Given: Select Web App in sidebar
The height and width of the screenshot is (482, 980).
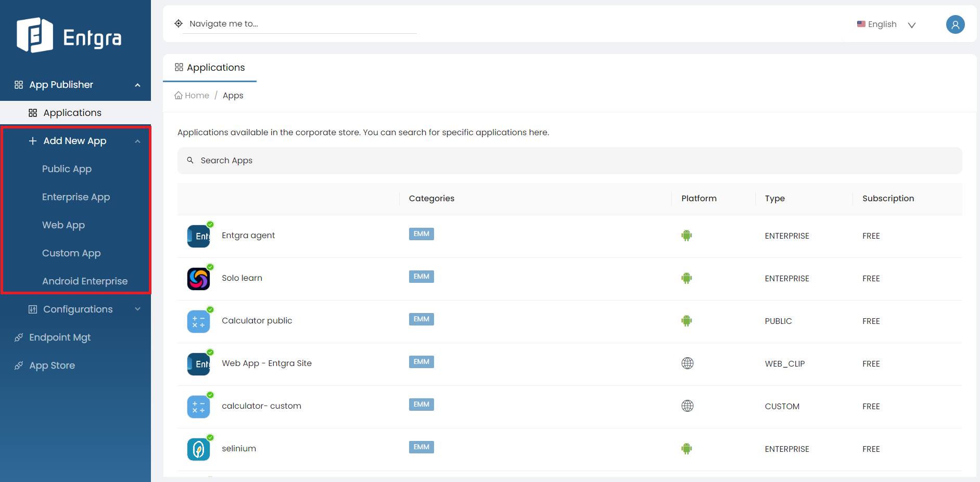Looking at the screenshot, I should click(x=63, y=225).
